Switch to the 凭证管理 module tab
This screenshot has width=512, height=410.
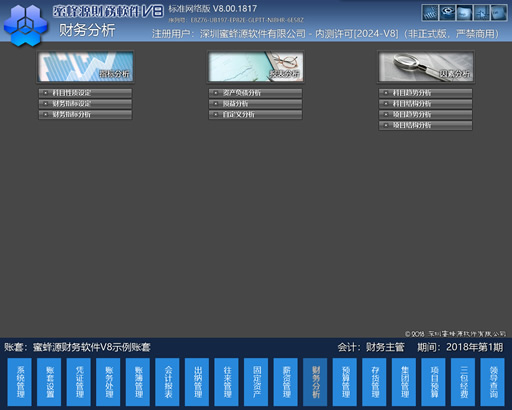pyautogui.click(x=79, y=382)
